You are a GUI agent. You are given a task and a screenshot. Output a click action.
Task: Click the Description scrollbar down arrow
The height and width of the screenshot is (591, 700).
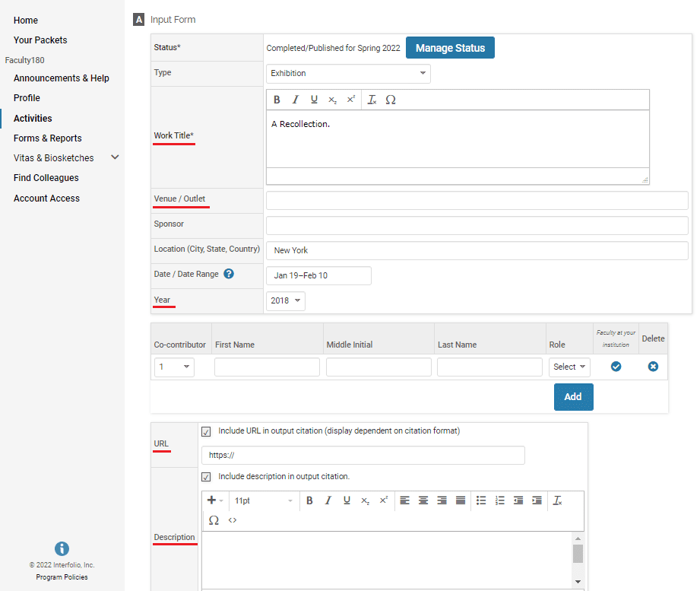[578, 582]
